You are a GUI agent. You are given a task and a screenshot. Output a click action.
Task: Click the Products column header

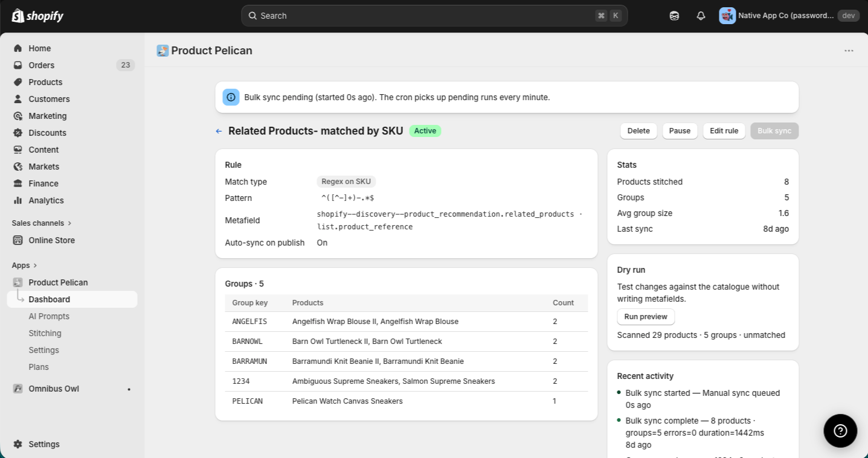click(307, 303)
